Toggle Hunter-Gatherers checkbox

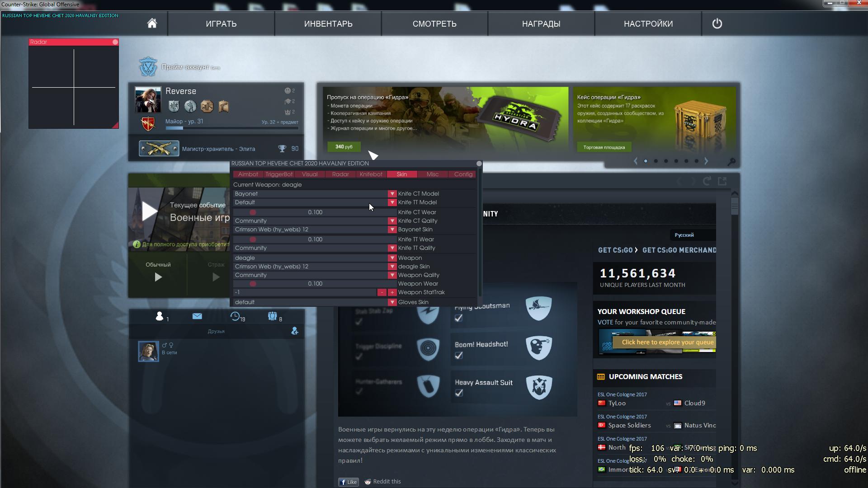[359, 391]
